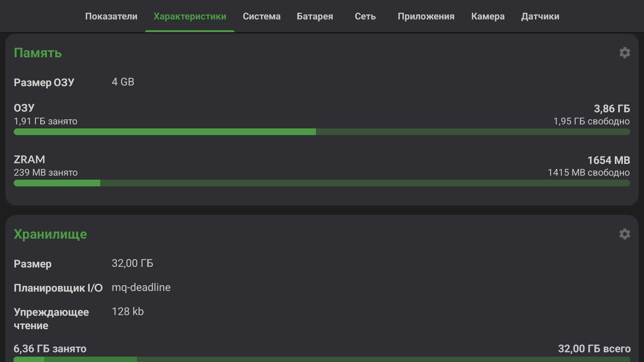Switch to the Показатели tab
Screen dimensions: 644x362
click(111, 16)
